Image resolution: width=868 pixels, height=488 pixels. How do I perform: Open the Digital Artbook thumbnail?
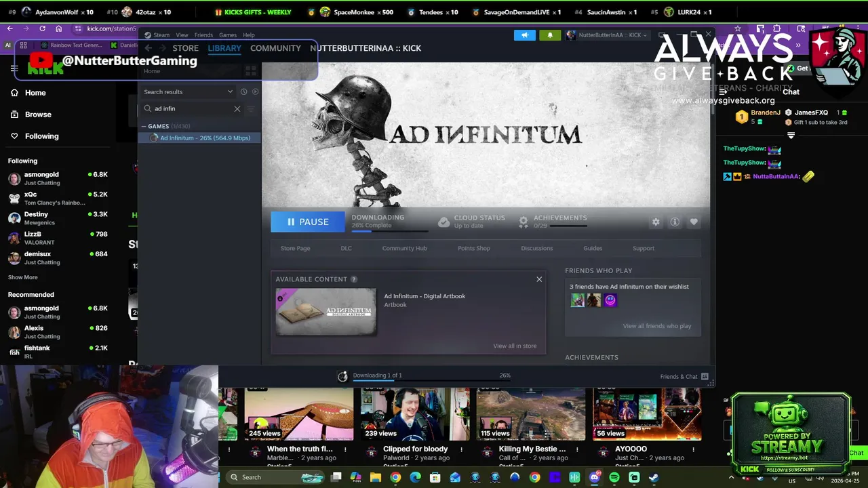point(326,312)
